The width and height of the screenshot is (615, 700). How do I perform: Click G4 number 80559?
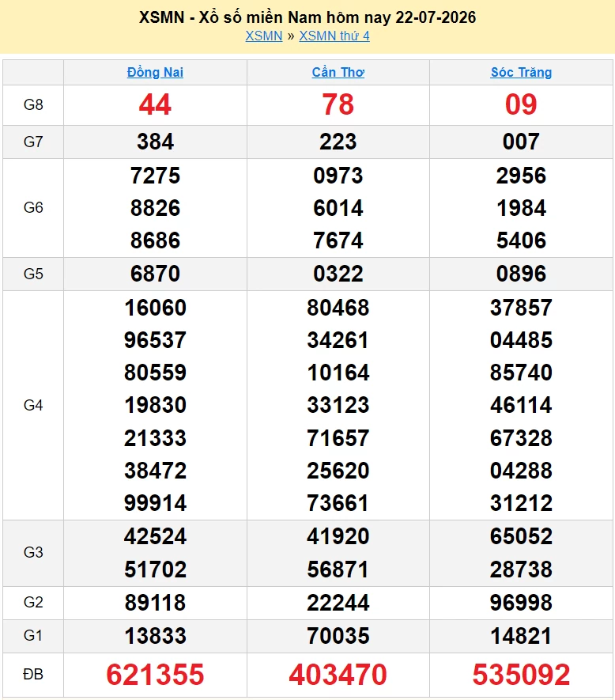(x=155, y=373)
